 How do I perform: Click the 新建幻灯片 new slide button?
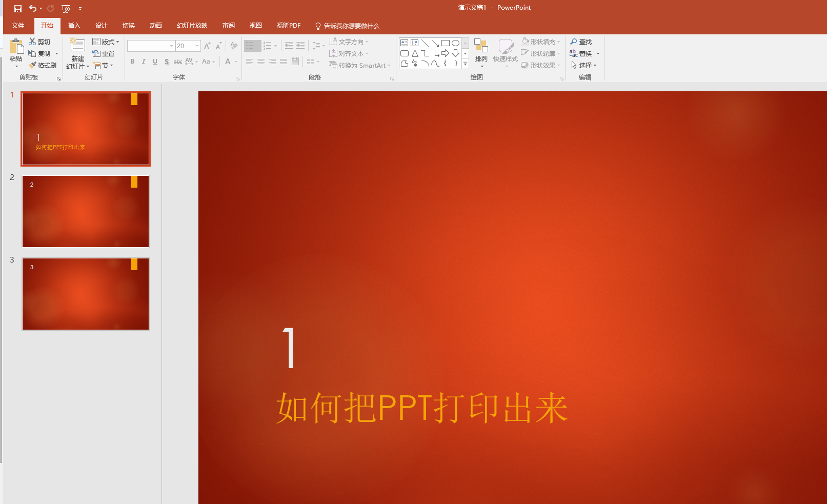point(77,53)
